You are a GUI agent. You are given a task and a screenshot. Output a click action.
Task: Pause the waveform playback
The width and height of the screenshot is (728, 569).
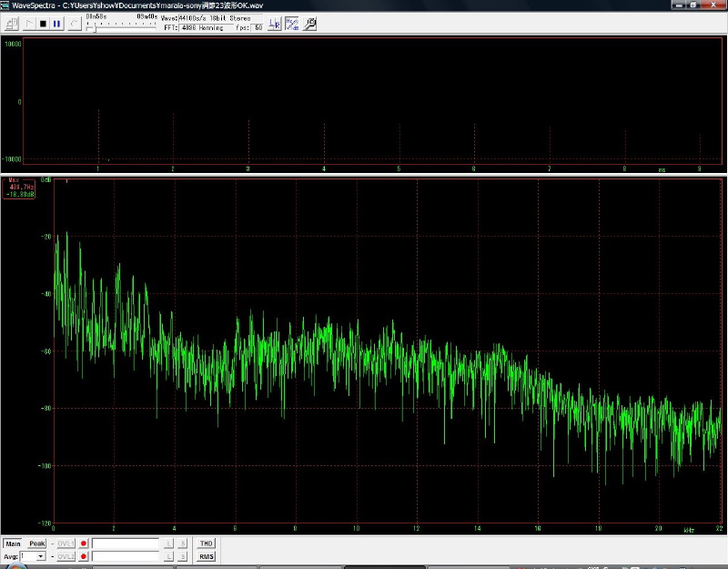[57, 23]
